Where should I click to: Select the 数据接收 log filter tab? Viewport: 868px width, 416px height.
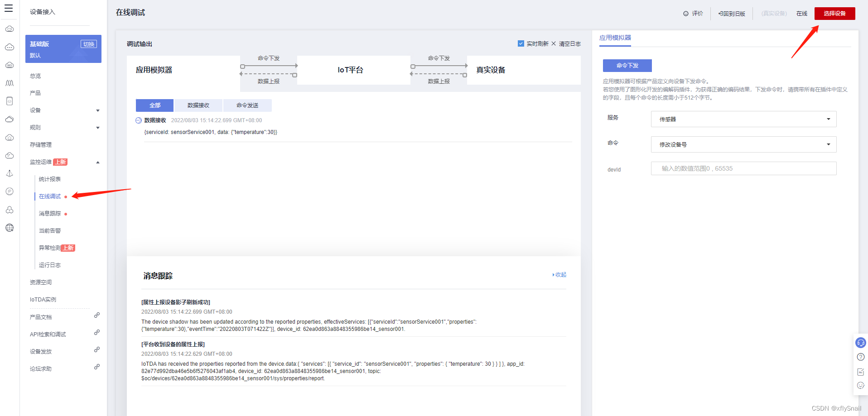coord(198,105)
